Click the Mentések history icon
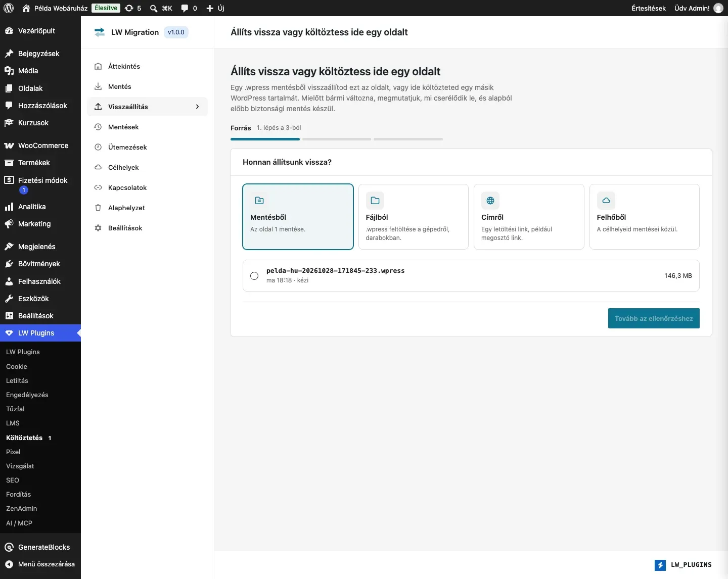Screen dimensions: 728x579 pyautogui.click(x=98, y=127)
